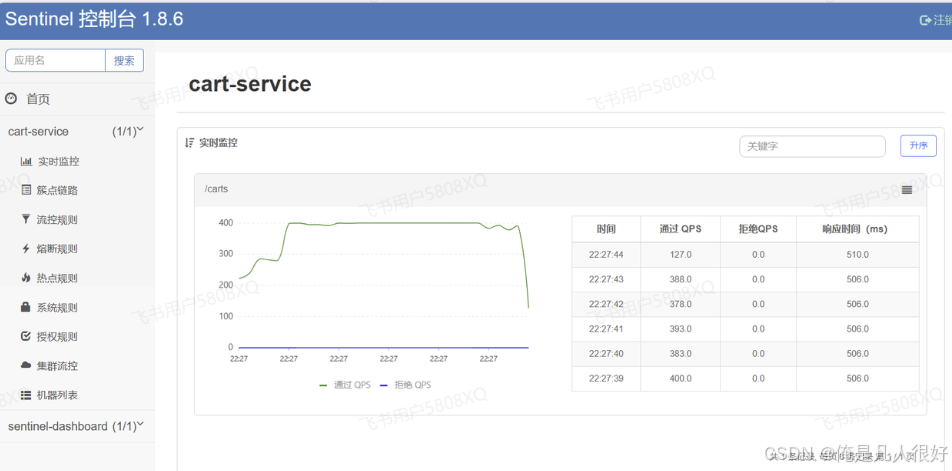The width and height of the screenshot is (952, 471).
Task: Click the 响应时间 (ms) column header
Action: 857,229
